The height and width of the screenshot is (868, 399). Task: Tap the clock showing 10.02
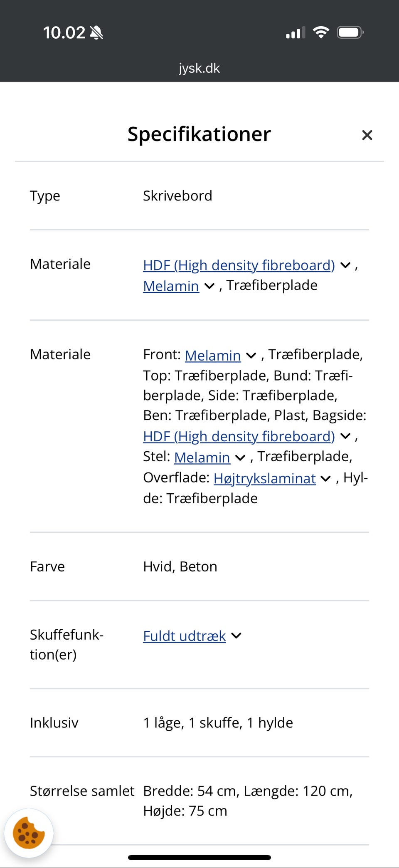(64, 32)
